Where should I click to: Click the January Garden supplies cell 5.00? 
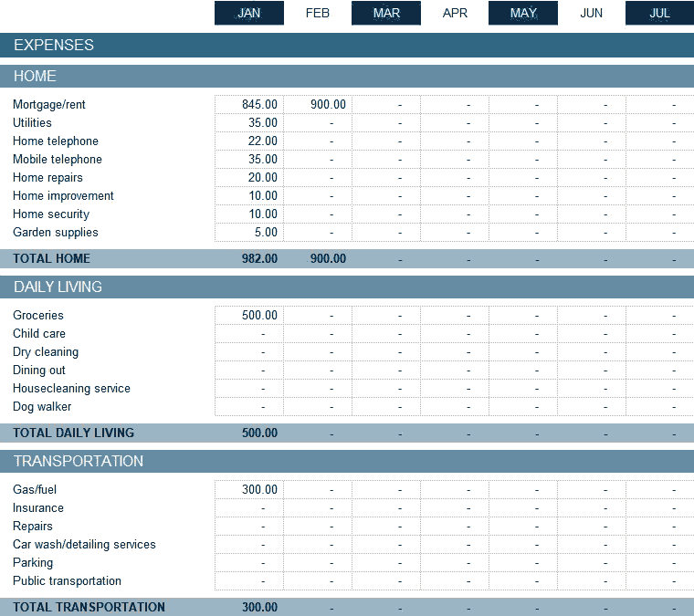[x=249, y=233]
